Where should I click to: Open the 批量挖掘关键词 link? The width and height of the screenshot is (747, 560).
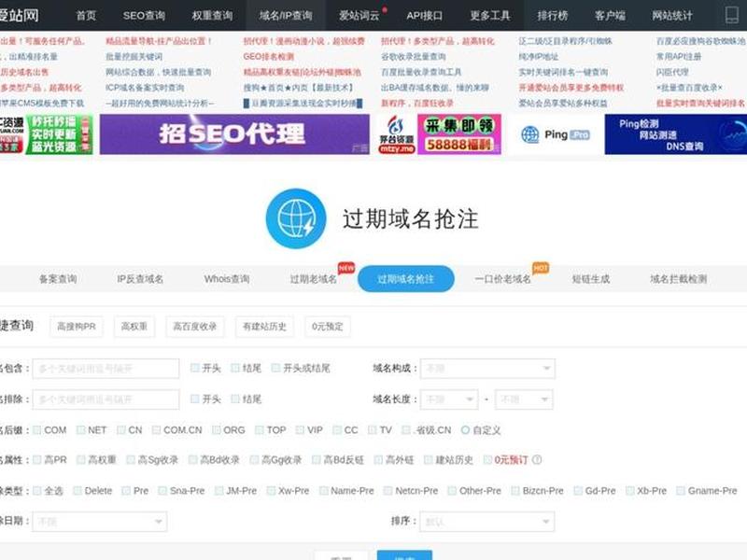[x=134, y=57]
